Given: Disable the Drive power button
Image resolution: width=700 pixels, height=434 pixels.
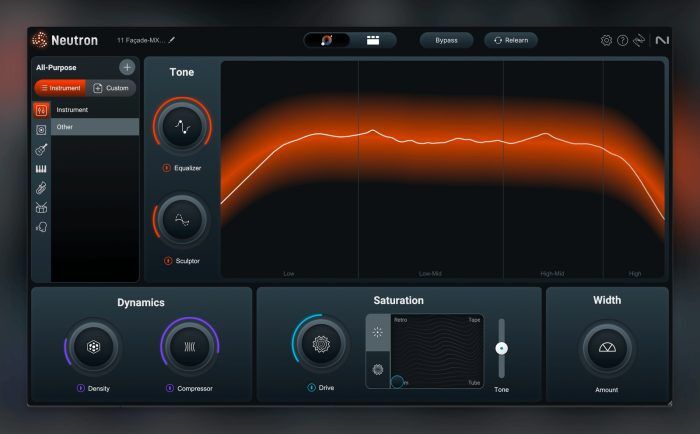Looking at the screenshot, I should pyautogui.click(x=312, y=388).
